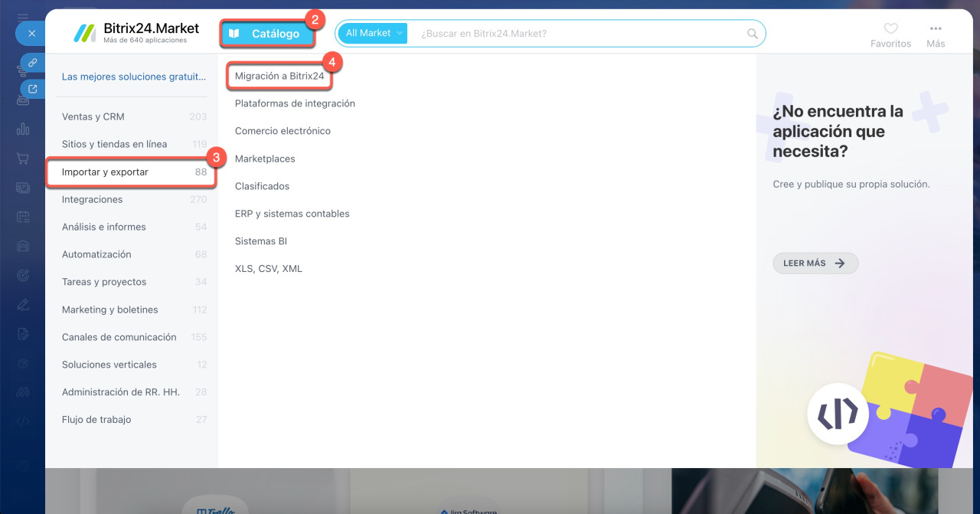
Task: Open the Catálogo menu button
Action: tap(268, 34)
